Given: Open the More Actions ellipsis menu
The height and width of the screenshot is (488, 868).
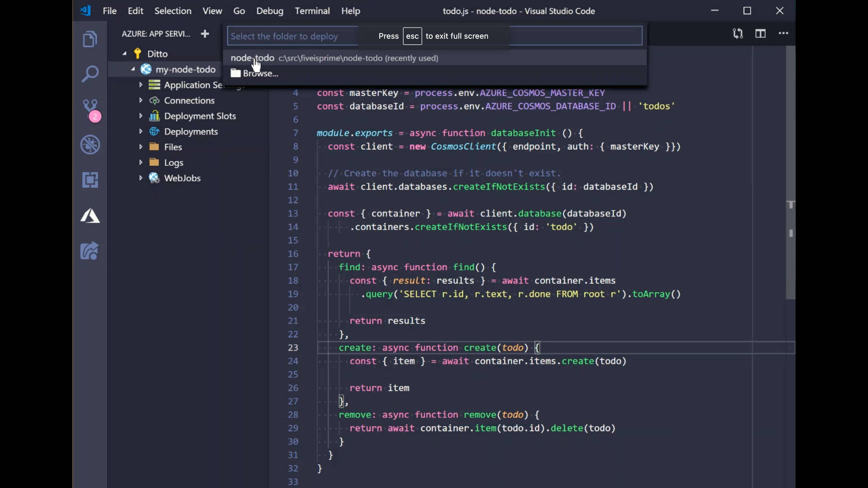Looking at the screenshot, I should click(784, 33).
